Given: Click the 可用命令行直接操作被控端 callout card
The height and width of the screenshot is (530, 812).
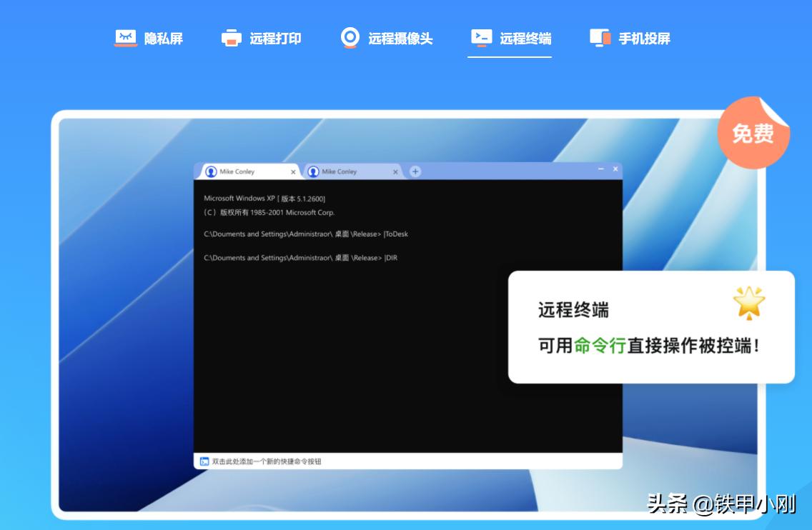Looking at the screenshot, I should click(x=650, y=327).
